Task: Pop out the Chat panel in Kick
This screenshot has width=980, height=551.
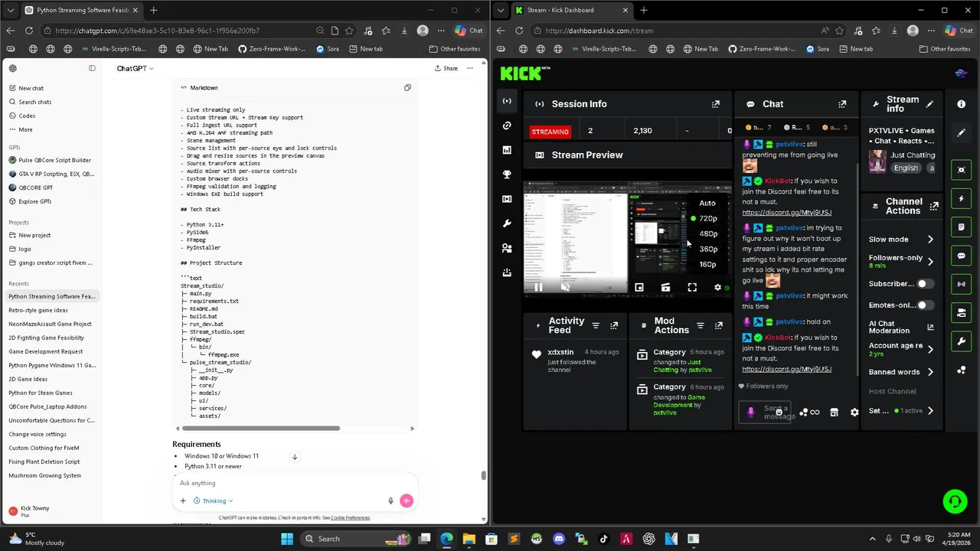Action: (842, 104)
